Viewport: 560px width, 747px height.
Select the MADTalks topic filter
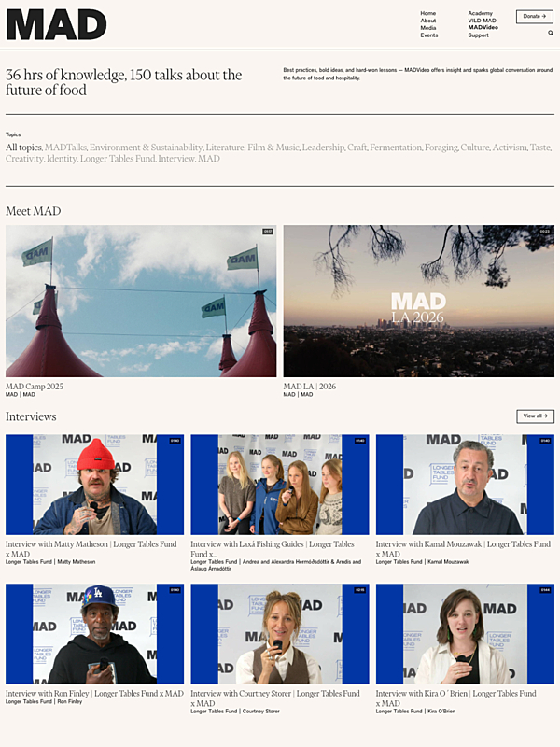pyautogui.click(x=66, y=148)
